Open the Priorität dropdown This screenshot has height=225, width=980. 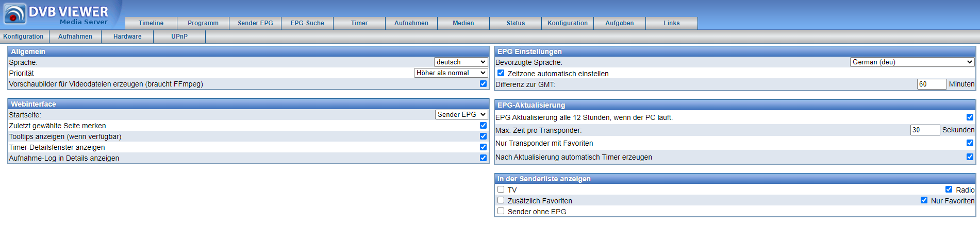click(451, 73)
